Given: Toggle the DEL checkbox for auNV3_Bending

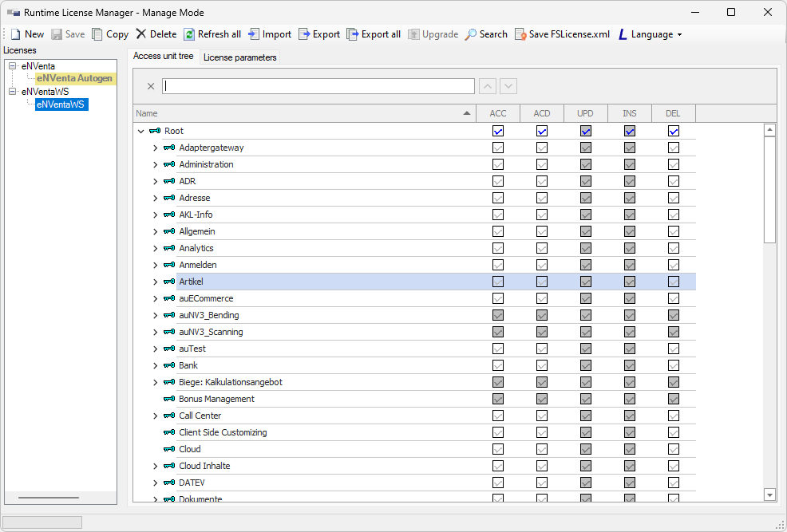Looking at the screenshot, I should coord(674,315).
